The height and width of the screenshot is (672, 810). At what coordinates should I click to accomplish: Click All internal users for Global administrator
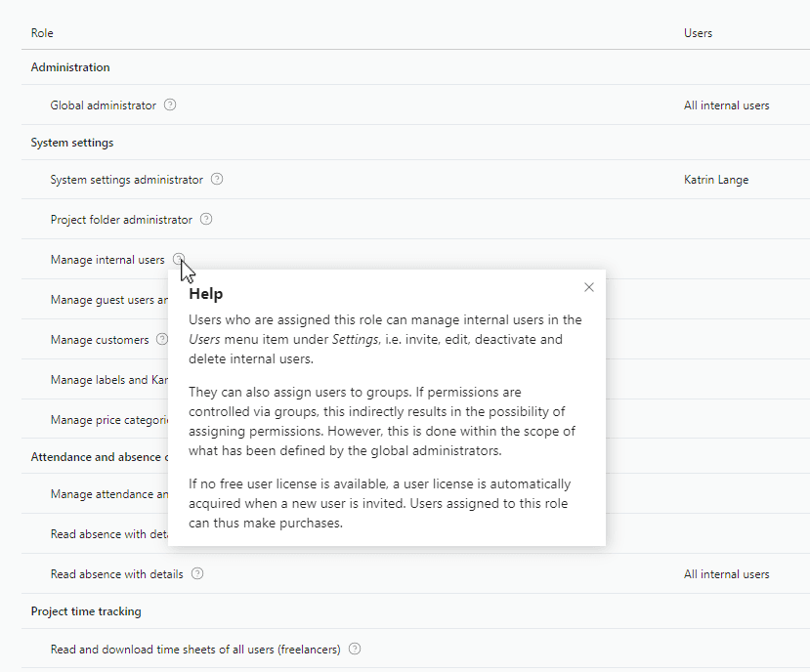726,105
